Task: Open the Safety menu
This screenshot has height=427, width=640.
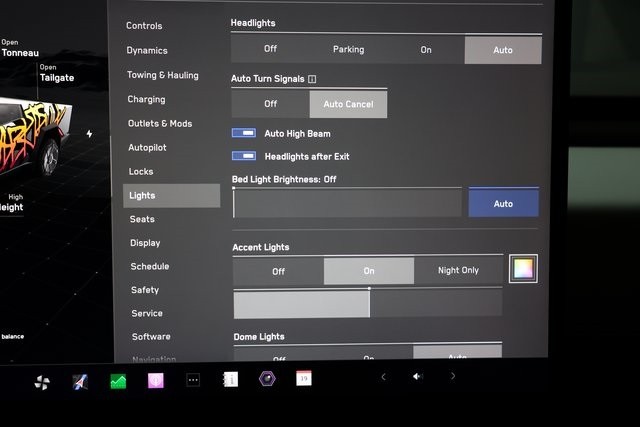Action: (145, 290)
